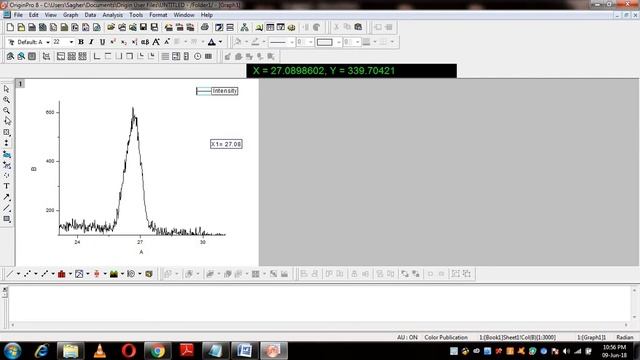This screenshot has height=360, width=640.
Task: Click 'Radian' in the status bar
Action: click(x=624, y=337)
